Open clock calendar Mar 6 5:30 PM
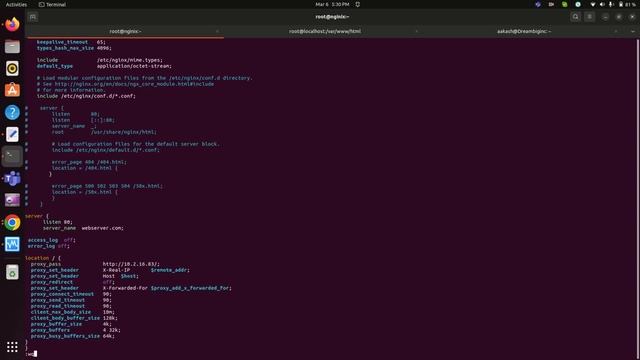The width and height of the screenshot is (640, 360). [x=332, y=4]
